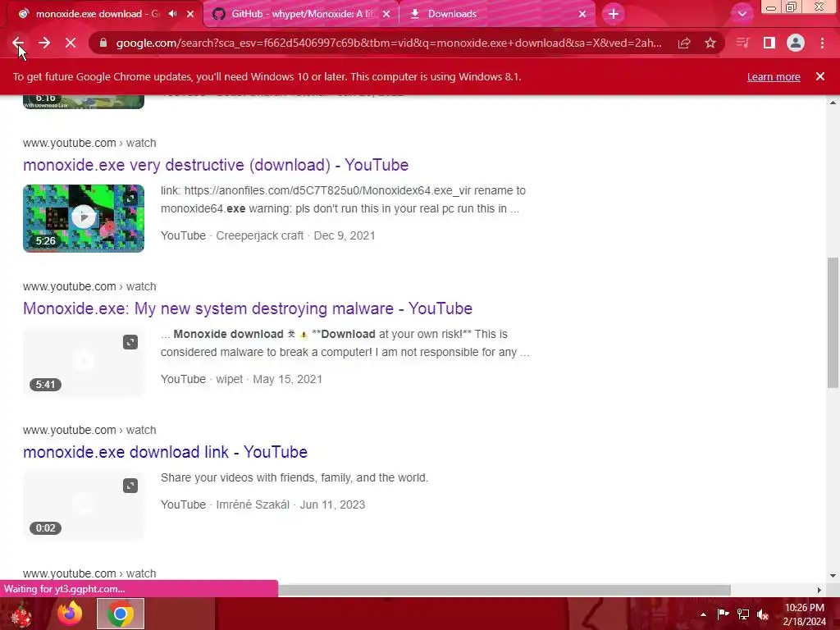Image resolution: width=840 pixels, height=630 pixels.
Task: Open the Learn more link
Action: [x=774, y=76]
